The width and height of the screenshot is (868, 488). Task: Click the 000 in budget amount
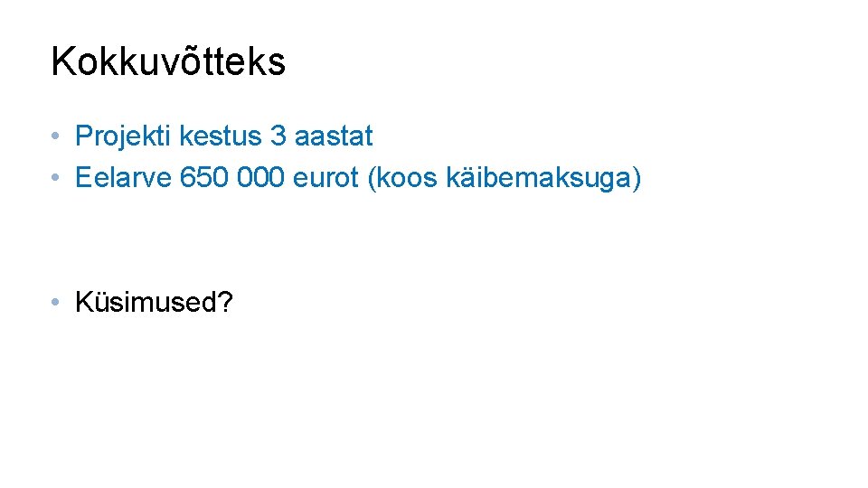[x=262, y=179]
